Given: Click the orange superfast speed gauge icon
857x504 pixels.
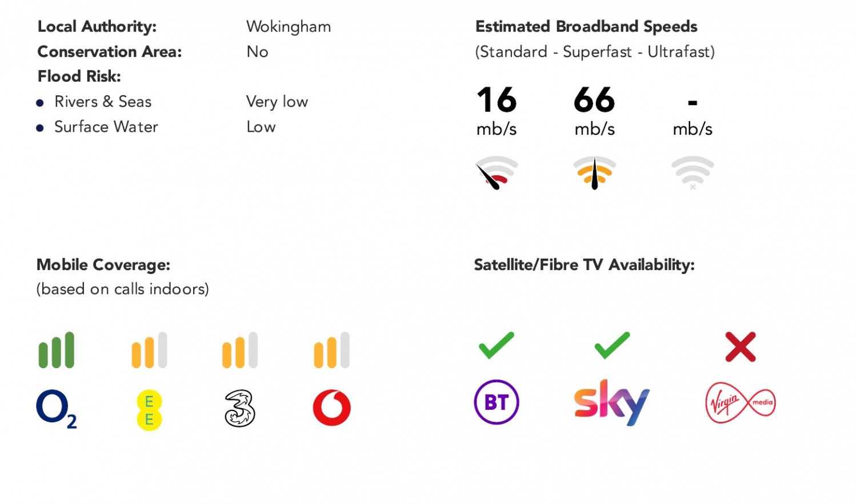Looking at the screenshot, I should click(x=595, y=172).
